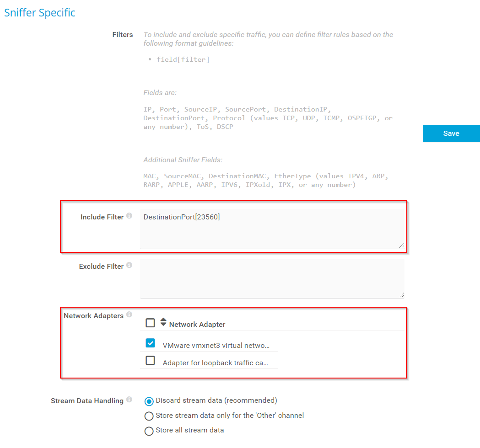Click the Include Filter resize handle

click(x=401, y=245)
